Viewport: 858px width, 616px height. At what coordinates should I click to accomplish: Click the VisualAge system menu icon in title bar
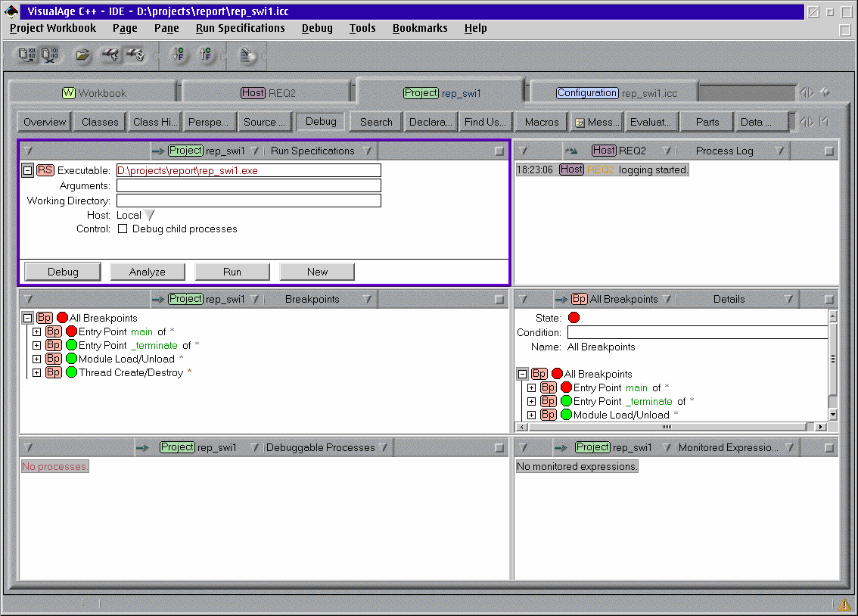(x=11, y=11)
